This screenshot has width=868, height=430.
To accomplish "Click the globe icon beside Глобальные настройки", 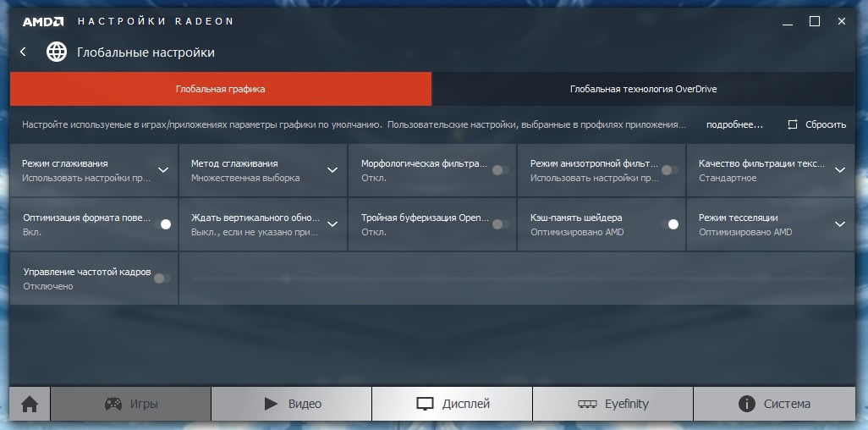I will click(x=57, y=52).
